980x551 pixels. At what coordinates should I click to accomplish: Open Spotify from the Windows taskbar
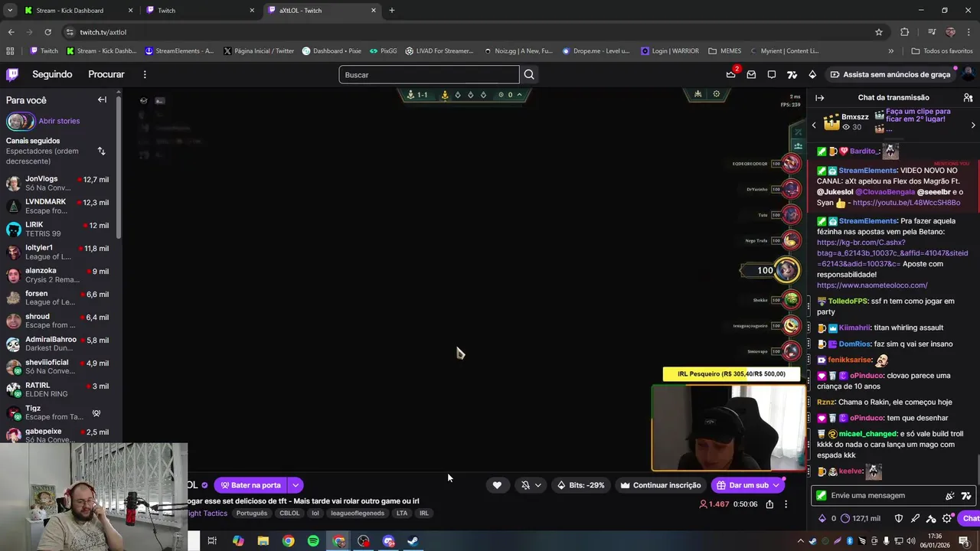313,541
